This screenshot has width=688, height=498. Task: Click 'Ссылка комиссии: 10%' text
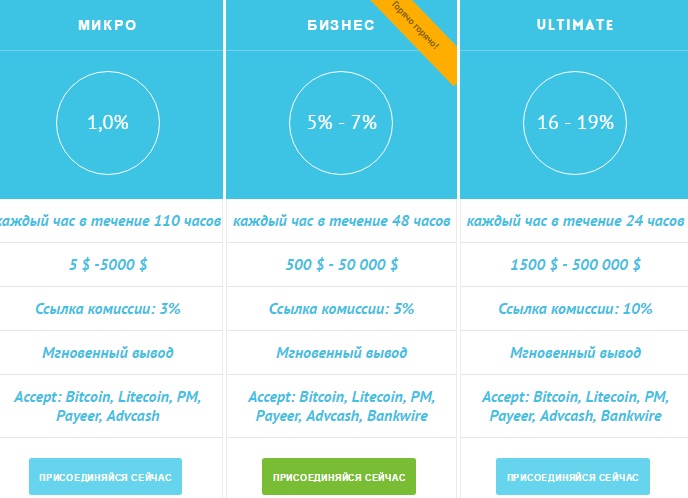click(x=575, y=309)
